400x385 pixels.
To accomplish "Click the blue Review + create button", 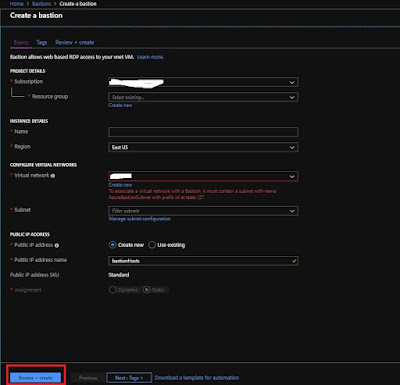I will (x=35, y=378).
